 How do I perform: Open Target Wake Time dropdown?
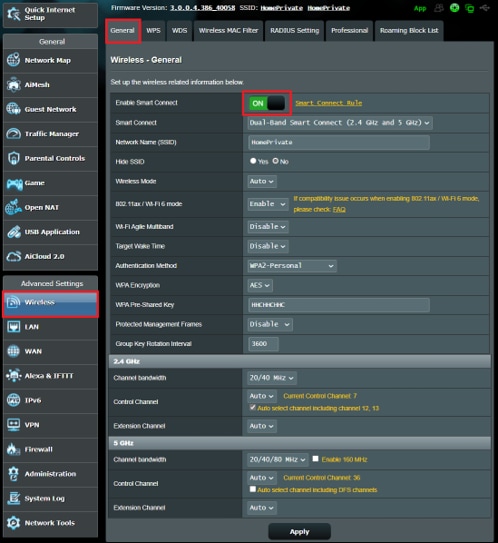point(268,246)
